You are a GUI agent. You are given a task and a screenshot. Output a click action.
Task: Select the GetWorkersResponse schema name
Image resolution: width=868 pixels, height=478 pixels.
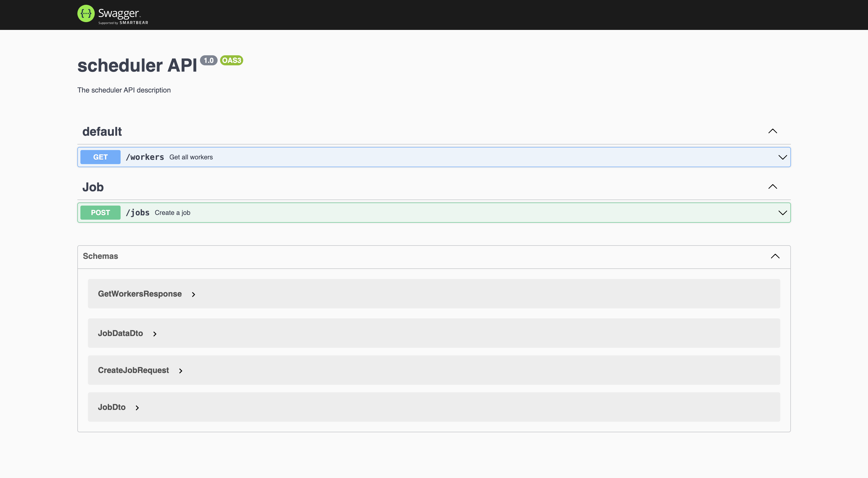point(139,294)
